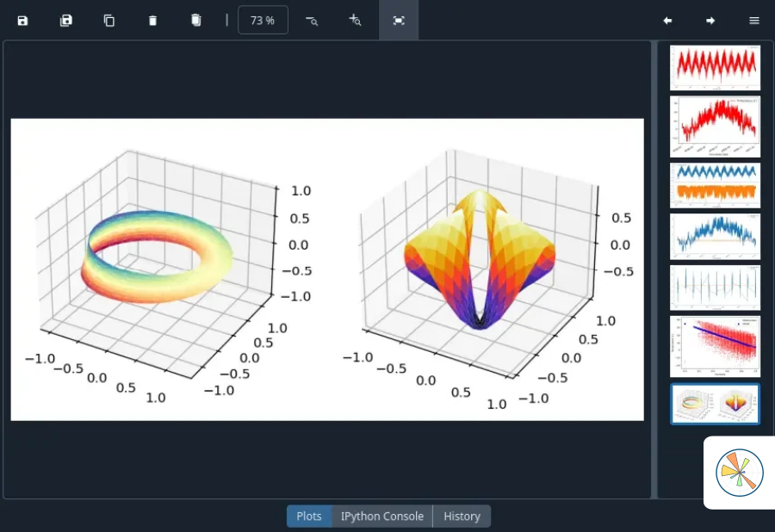Toggle the full-zoom fit mode off
The height and width of the screenshot is (532, 775).
pos(399,20)
